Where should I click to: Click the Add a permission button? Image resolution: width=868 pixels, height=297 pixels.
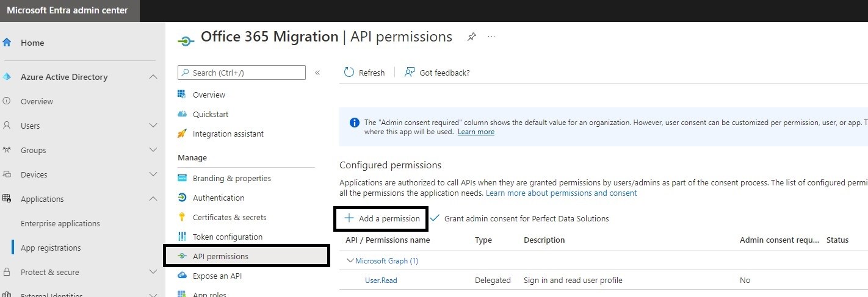(381, 218)
